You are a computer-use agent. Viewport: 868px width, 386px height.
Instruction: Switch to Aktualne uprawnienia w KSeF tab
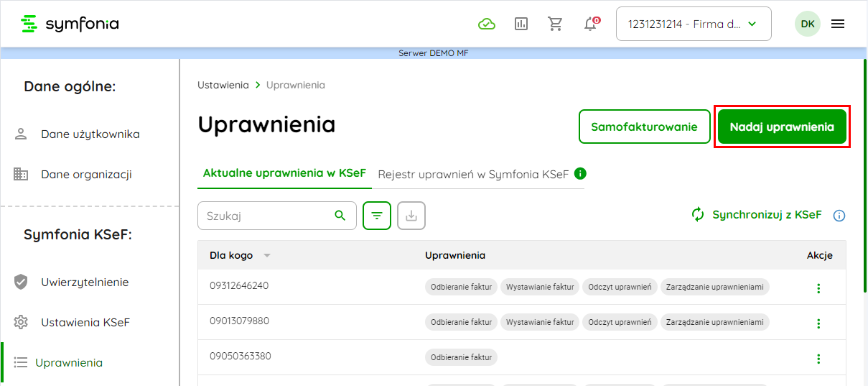point(284,173)
